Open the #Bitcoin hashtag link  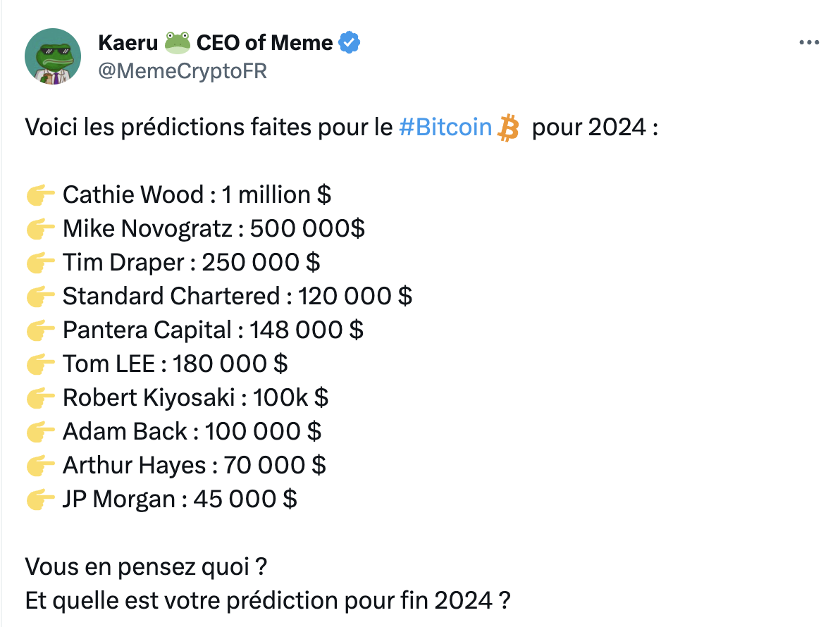[445, 128]
